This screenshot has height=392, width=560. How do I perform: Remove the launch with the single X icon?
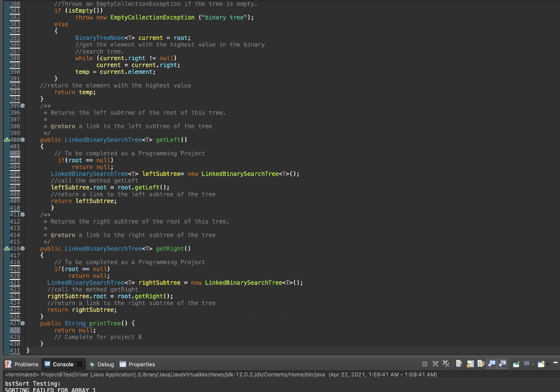(435, 364)
